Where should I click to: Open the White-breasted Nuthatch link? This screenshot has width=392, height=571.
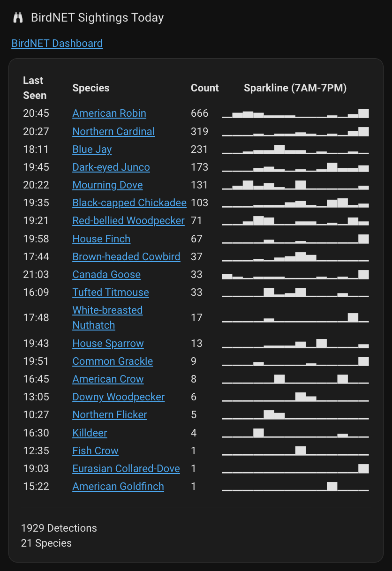(x=107, y=318)
